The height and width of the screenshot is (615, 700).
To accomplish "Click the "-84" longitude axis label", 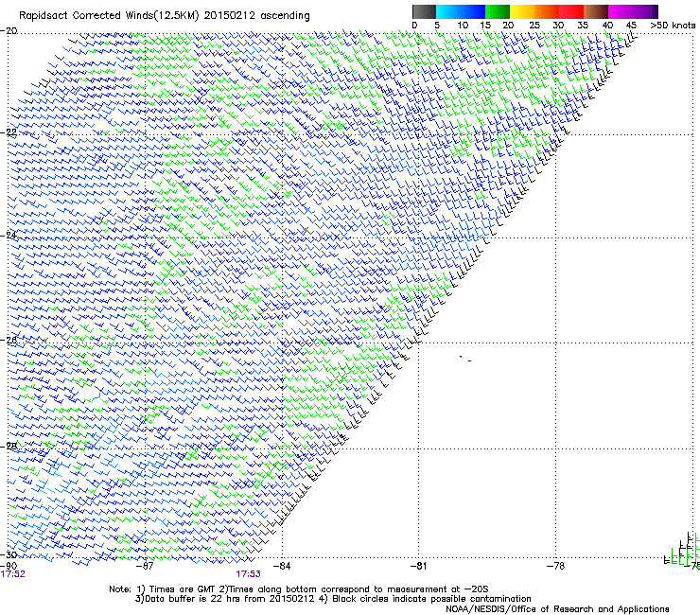I will pos(282,566).
